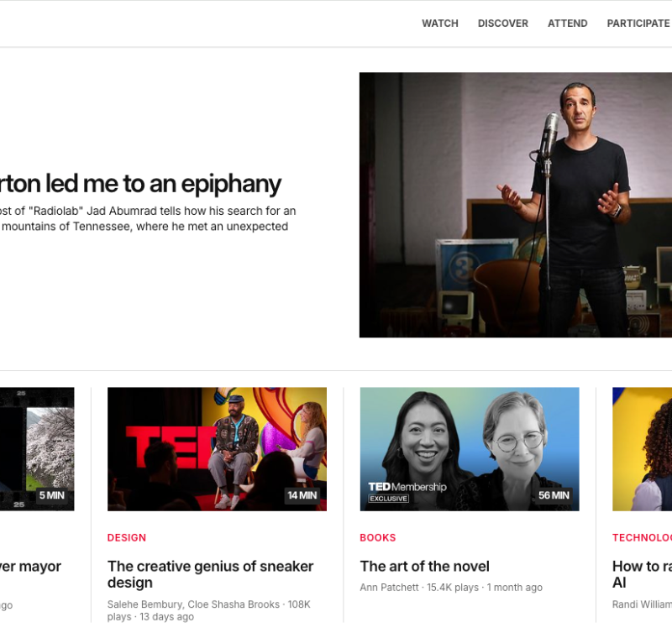The height and width of the screenshot is (638, 672).
Task: Click the title ending in 'mayor'
Action: point(30,567)
